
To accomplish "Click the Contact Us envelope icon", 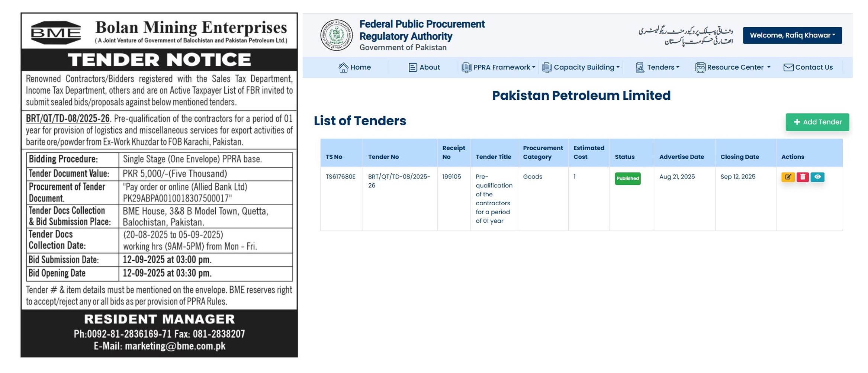I will click(x=788, y=67).
